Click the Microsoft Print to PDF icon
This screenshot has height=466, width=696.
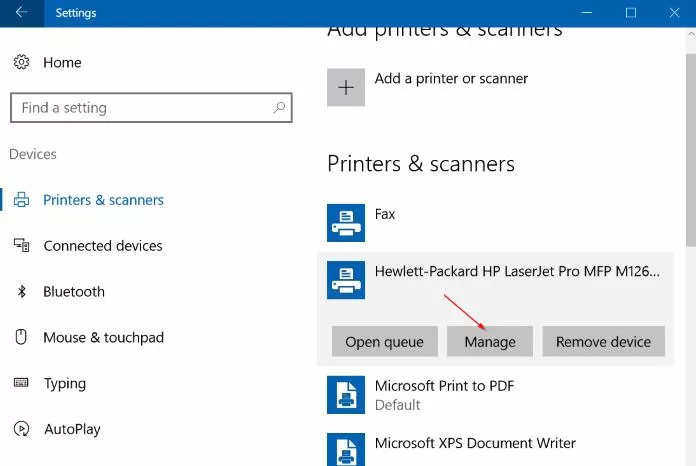coord(346,395)
